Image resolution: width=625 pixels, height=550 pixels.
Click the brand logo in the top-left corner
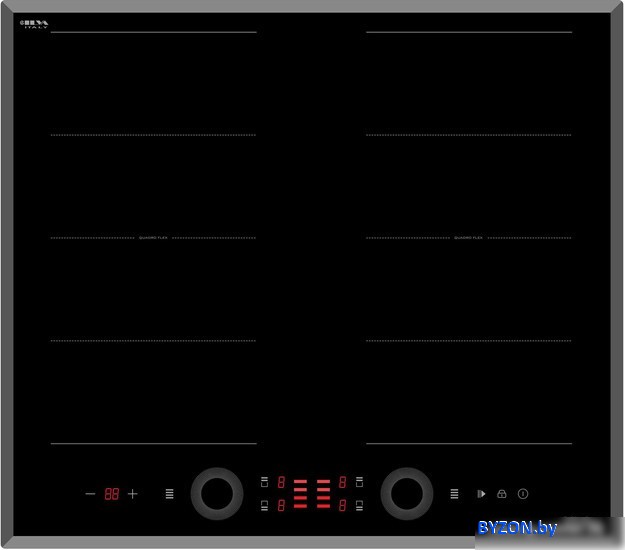[x=35, y=24]
